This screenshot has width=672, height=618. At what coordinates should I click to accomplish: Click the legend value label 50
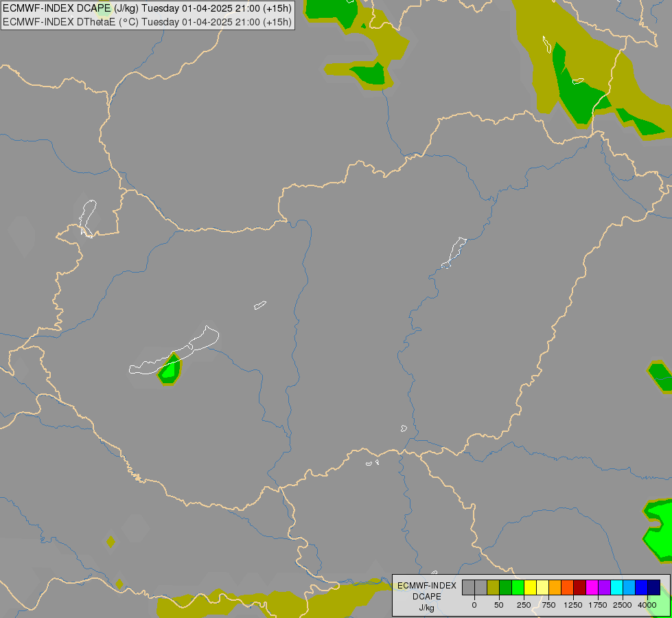(499, 605)
